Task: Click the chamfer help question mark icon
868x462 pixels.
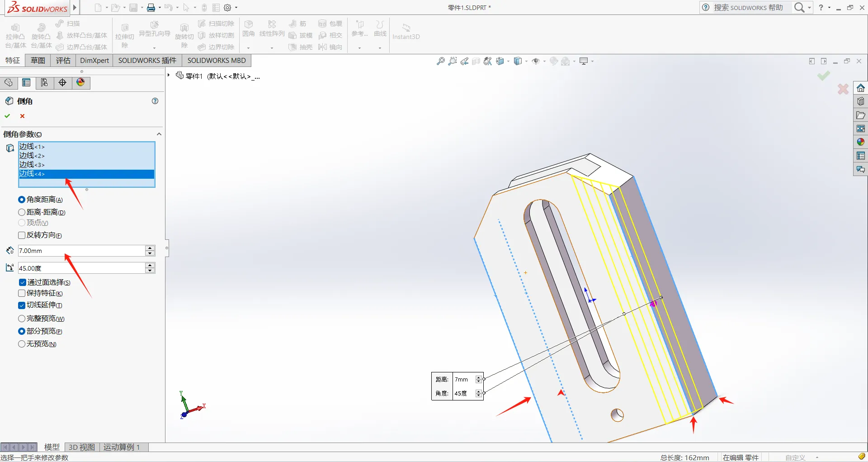Action: [155, 101]
